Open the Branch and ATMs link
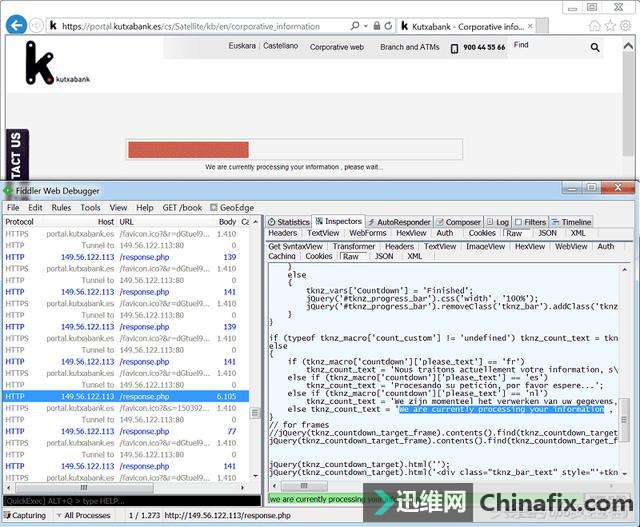This screenshot has height=527, width=640. click(x=409, y=47)
